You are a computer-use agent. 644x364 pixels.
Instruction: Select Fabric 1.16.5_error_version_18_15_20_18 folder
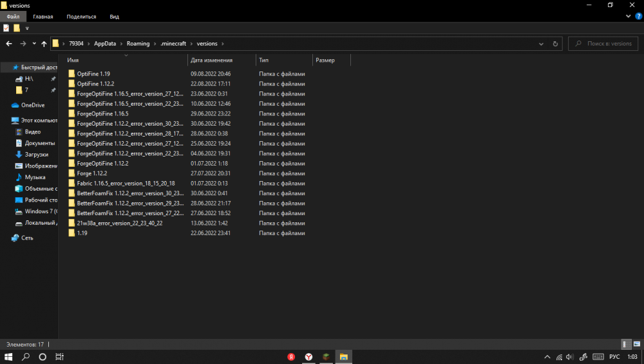click(x=126, y=183)
